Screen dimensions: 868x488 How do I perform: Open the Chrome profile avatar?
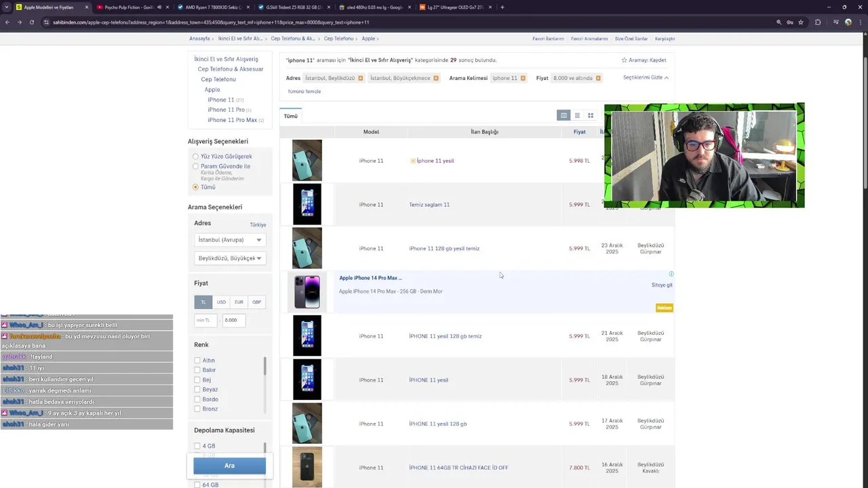848,22
